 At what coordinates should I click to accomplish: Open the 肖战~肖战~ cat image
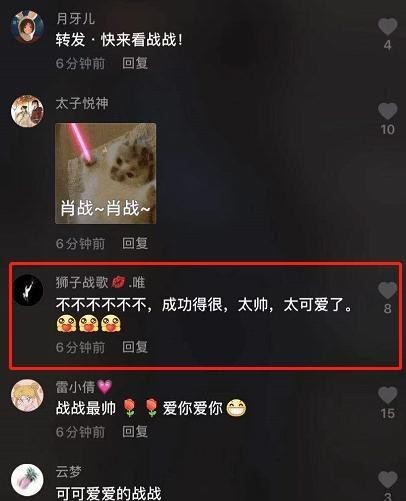point(106,174)
